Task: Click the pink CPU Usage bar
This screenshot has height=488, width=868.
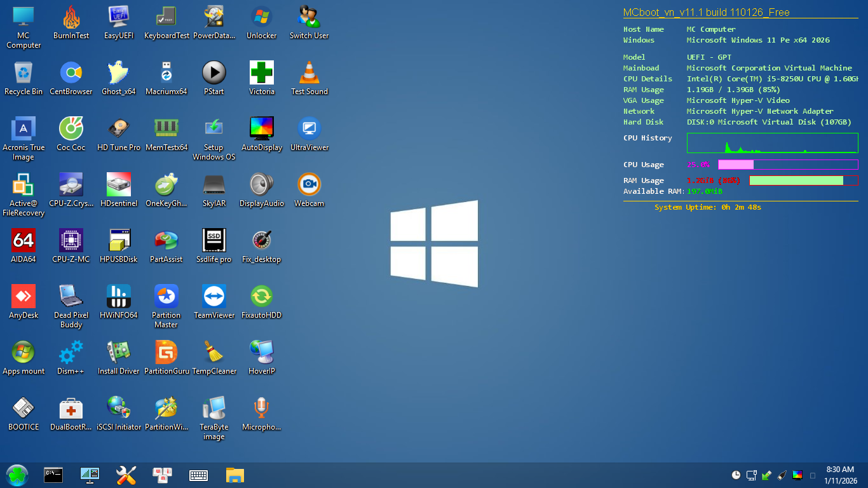Action: (736, 165)
